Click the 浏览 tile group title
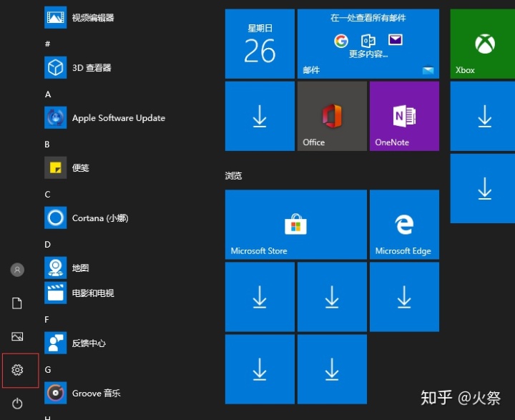Screen dimensions: 515x420 point(233,175)
